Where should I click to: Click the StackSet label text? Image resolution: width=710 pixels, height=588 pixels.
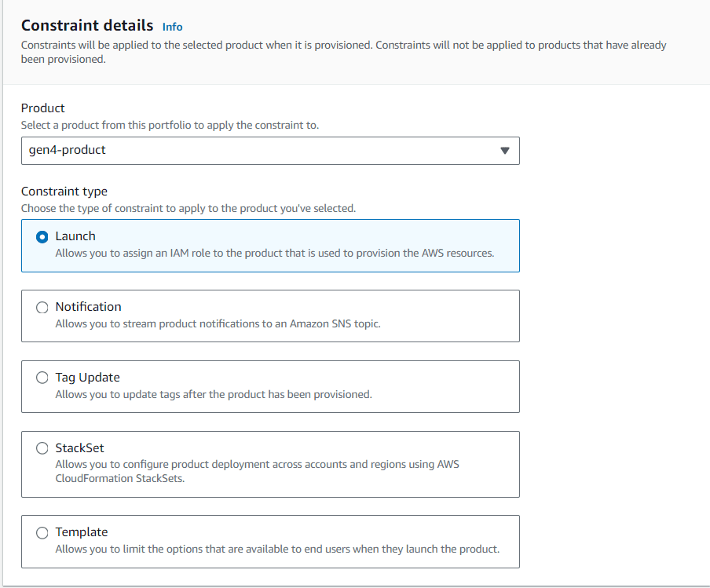pos(79,448)
